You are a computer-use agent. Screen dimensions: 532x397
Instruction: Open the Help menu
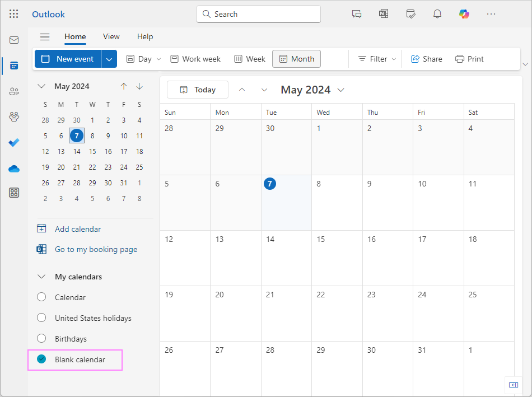pyautogui.click(x=145, y=36)
